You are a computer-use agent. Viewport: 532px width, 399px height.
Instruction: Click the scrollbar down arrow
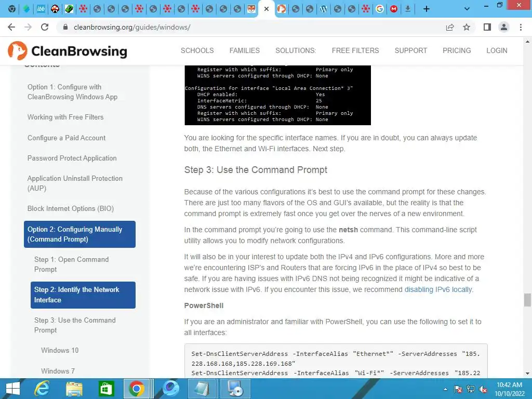click(x=527, y=374)
